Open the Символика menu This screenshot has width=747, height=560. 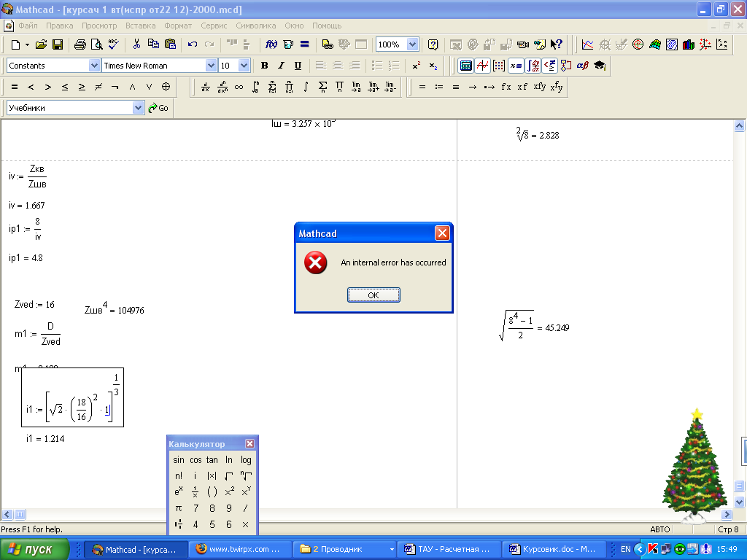[256, 26]
